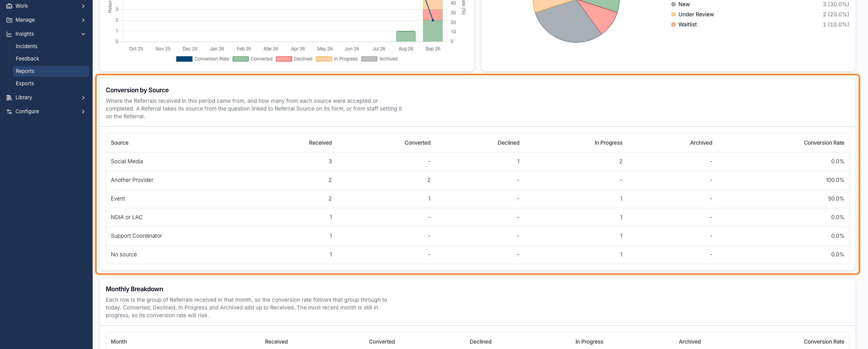Expand the Work menu chevron
The height and width of the screenshot is (349, 868).
(83, 6)
